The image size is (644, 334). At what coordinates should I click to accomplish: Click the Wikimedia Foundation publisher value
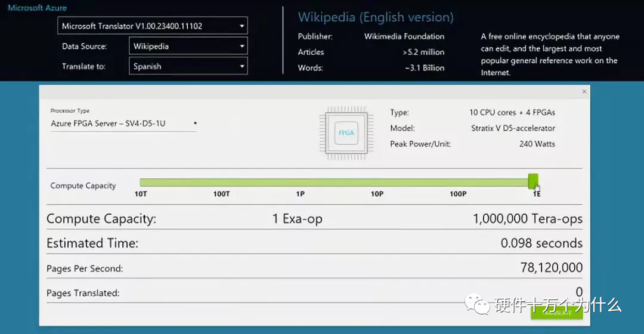[404, 36]
